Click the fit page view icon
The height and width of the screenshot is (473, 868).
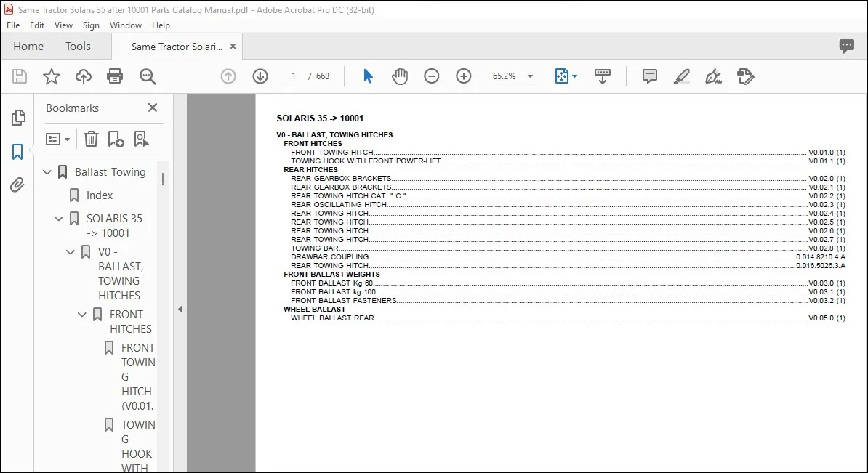click(561, 76)
